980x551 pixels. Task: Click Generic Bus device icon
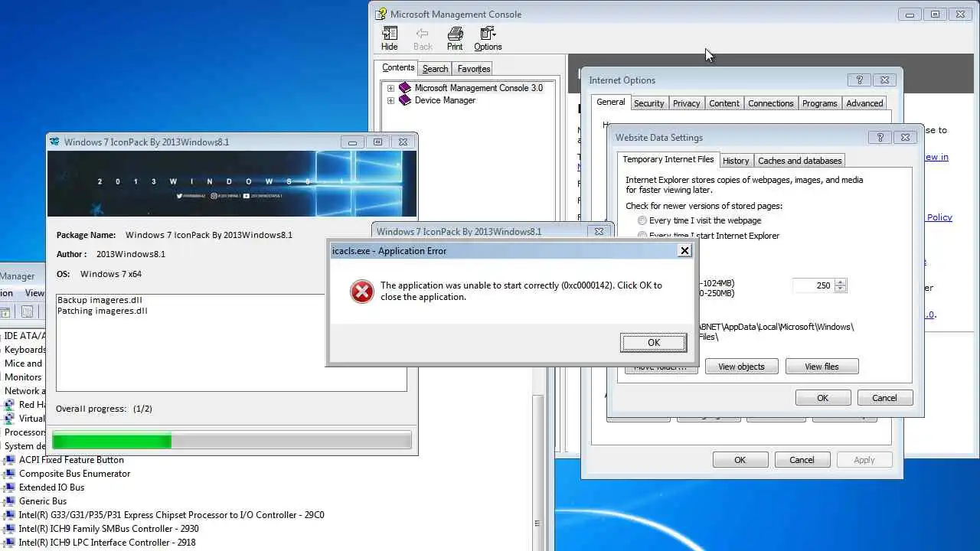(x=9, y=501)
